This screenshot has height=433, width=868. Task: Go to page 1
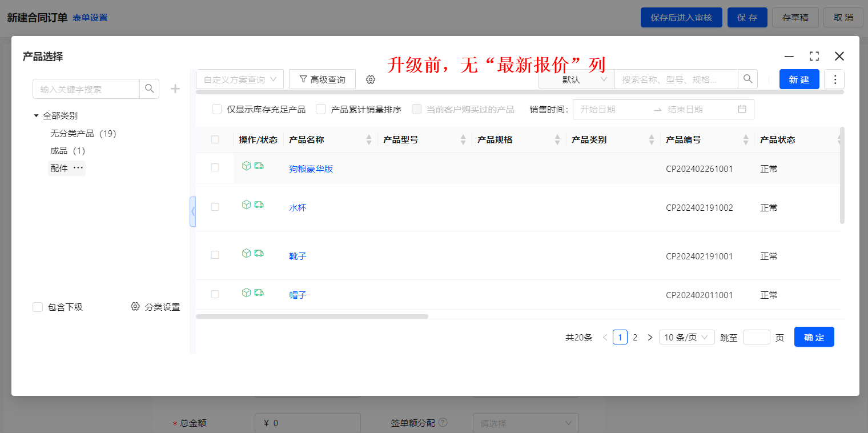coord(620,337)
